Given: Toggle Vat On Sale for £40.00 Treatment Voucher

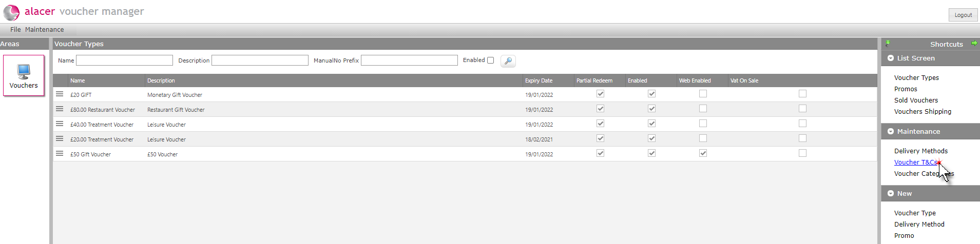Looking at the screenshot, I should 802,124.
